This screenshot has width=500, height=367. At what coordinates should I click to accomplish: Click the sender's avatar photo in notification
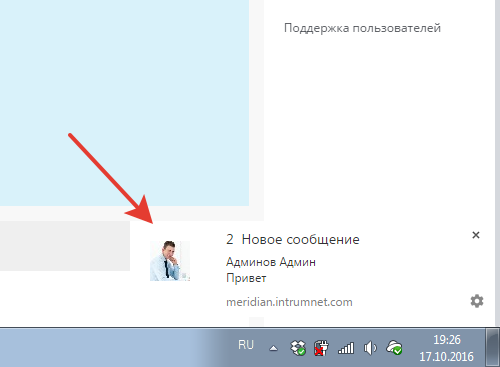(170, 261)
